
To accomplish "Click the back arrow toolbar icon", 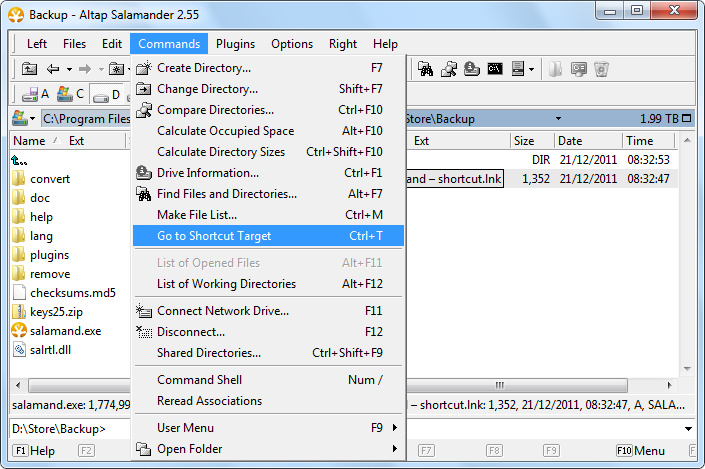I will (x=53, y=69).
